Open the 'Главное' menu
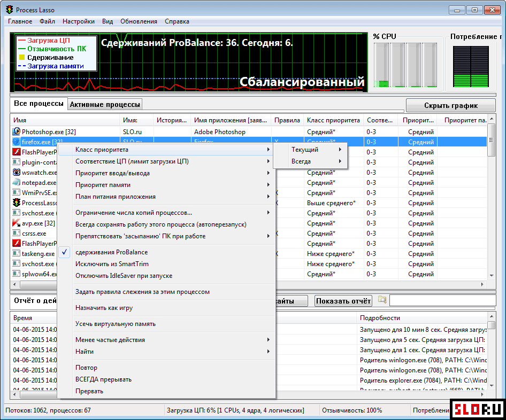The width and height of the screenshot is (506, 420). pyautogui.click(x=20, y=21)
